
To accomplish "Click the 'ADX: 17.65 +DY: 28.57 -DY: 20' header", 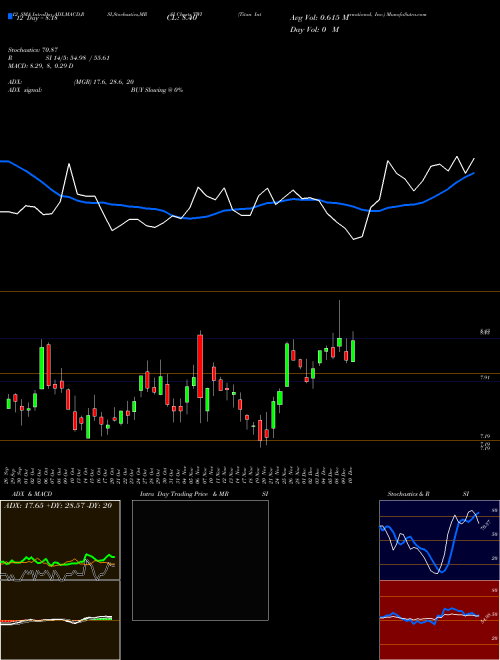I will pos(58,506).
